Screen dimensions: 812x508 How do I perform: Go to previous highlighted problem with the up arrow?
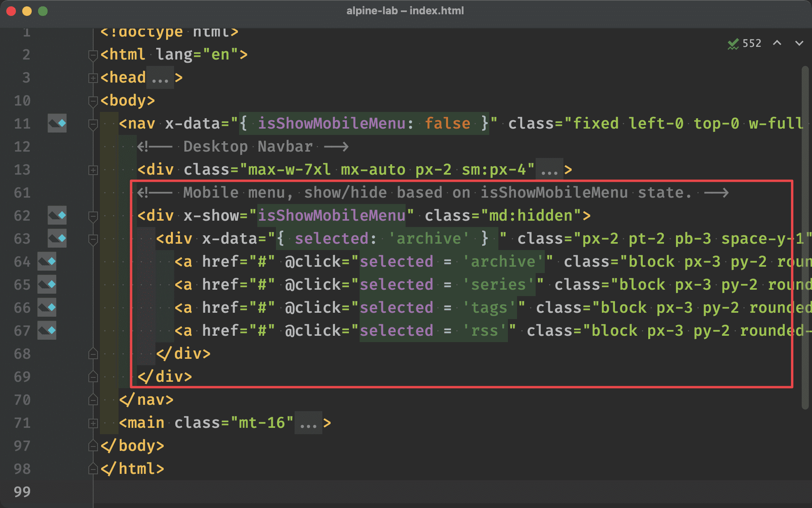[777, 43]
